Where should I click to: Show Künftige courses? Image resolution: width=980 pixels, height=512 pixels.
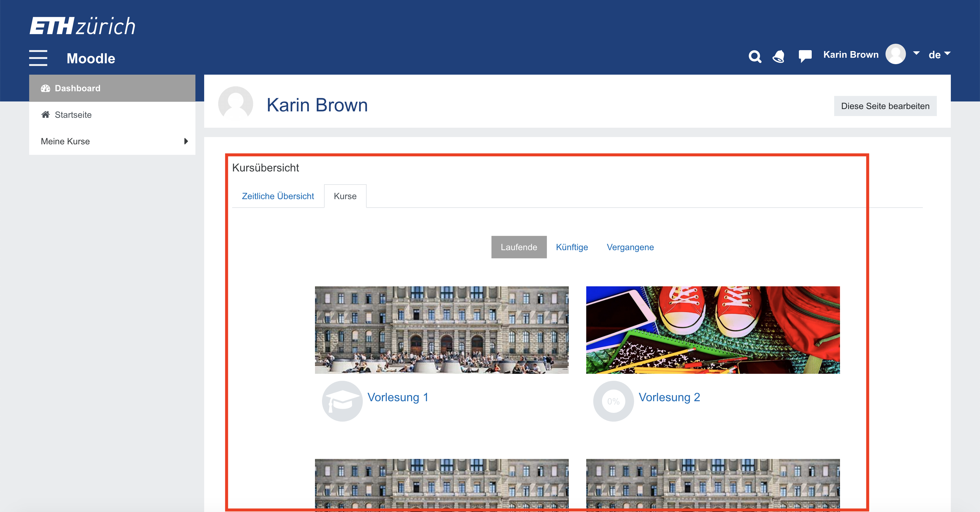572,247
